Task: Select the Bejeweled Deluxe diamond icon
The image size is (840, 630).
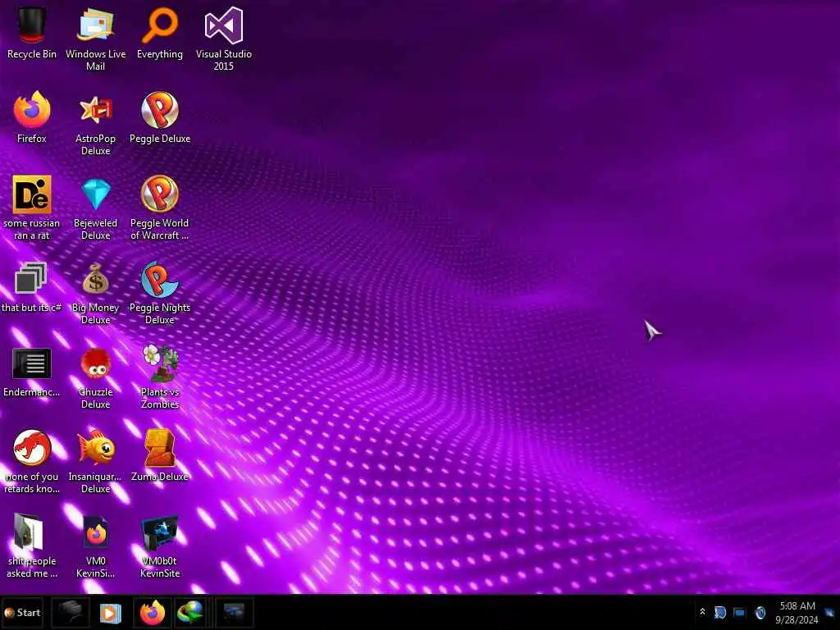Action: tap(95, 208)
